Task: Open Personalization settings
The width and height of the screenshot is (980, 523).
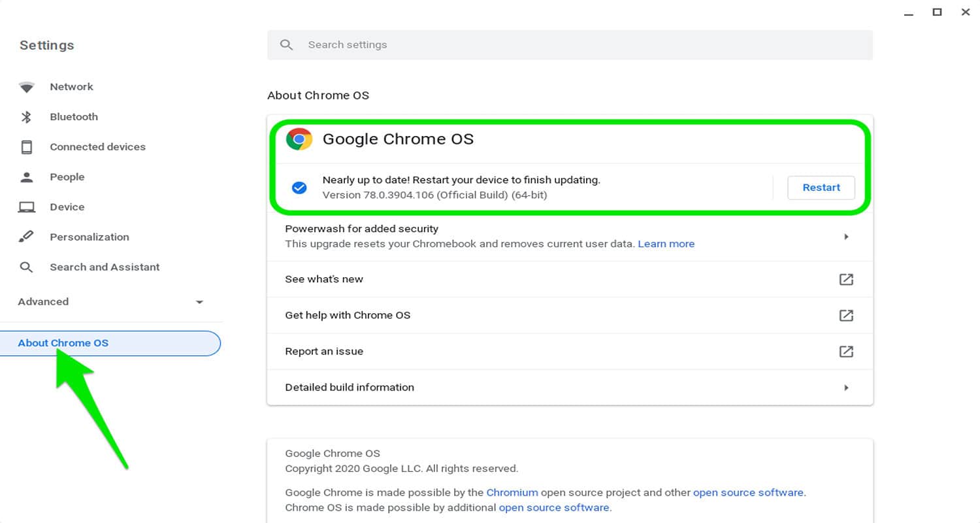Action: (90, 237)
